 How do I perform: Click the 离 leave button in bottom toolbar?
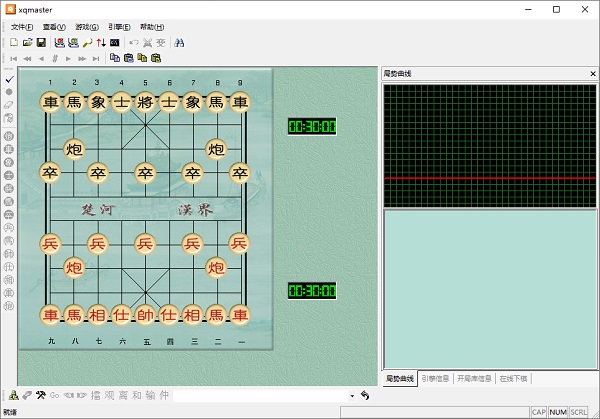(123, 395)
